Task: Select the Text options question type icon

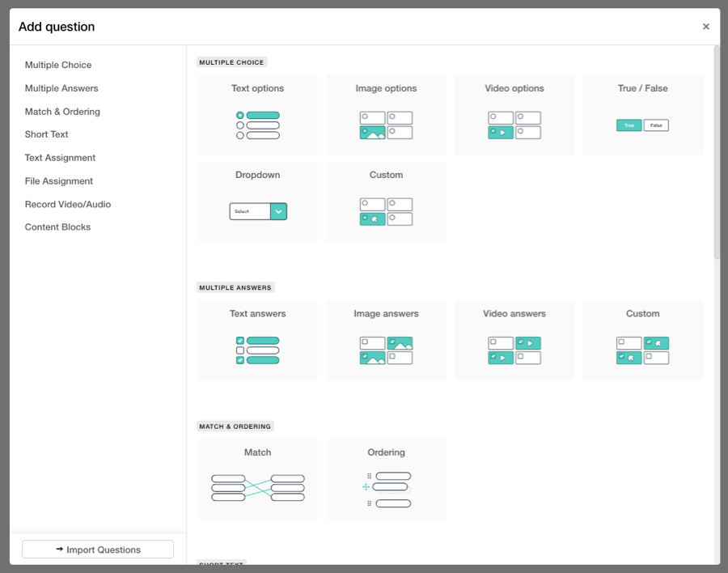Action: (x=257, y=125)
